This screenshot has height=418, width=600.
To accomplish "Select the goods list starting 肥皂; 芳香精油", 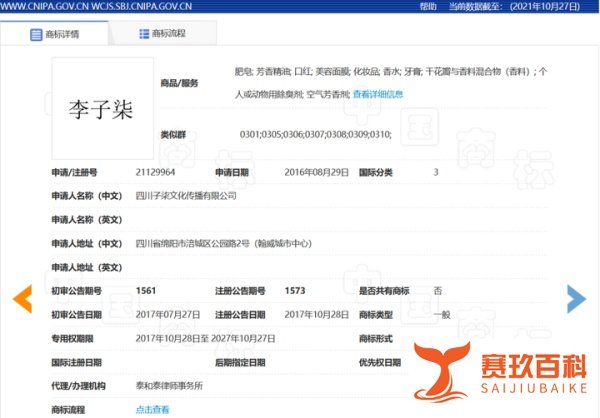I will (x=391, y=83).
